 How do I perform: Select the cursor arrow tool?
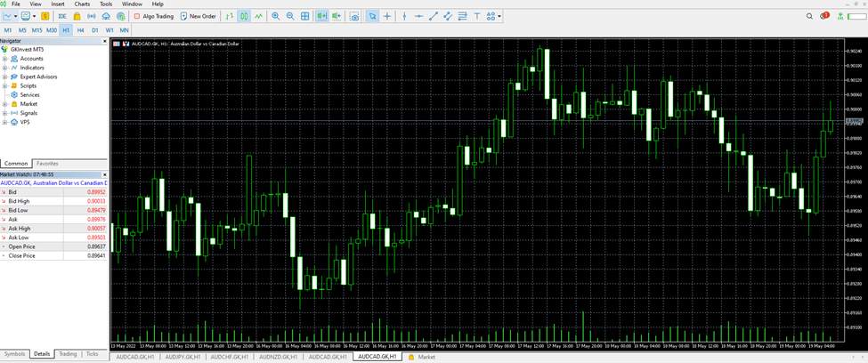372,16
